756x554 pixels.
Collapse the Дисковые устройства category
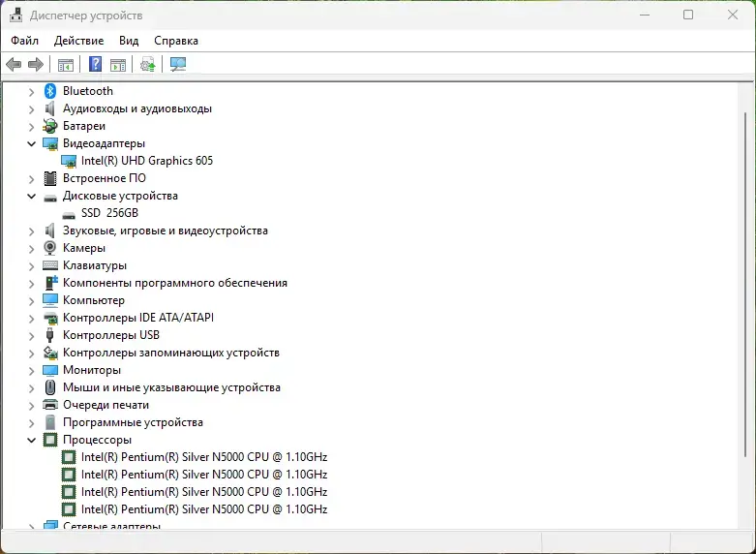click(31, 196)
